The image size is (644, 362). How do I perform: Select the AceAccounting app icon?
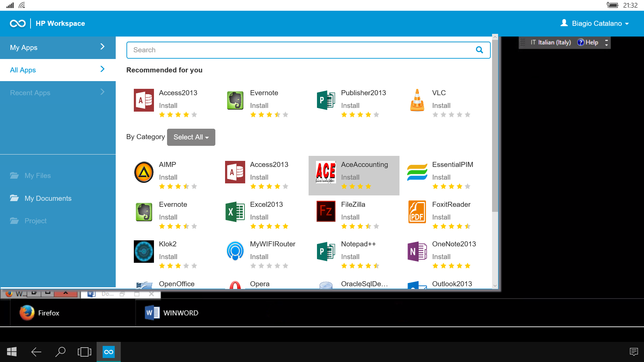326,172
